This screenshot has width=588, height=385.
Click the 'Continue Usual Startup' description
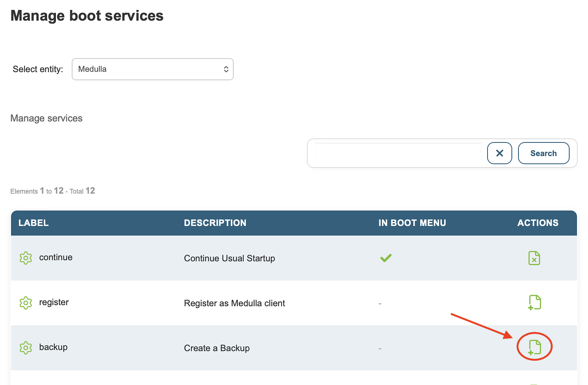point(230,258)
